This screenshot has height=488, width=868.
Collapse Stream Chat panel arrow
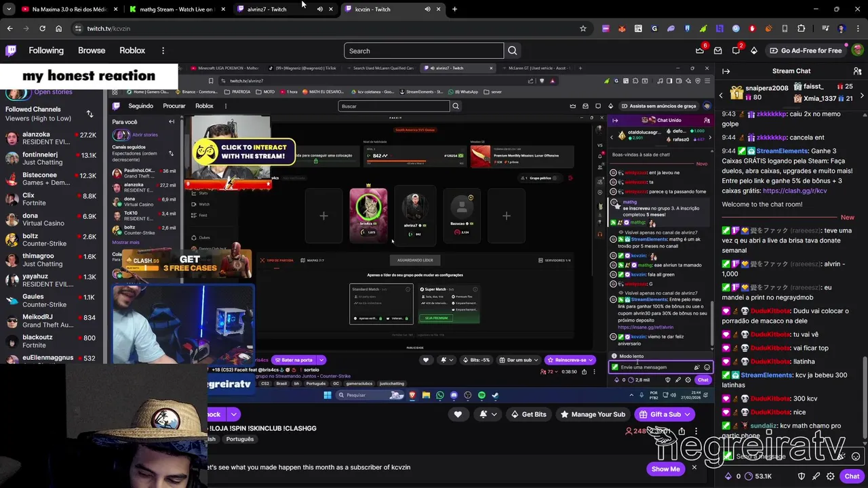(x=726, y=71)
